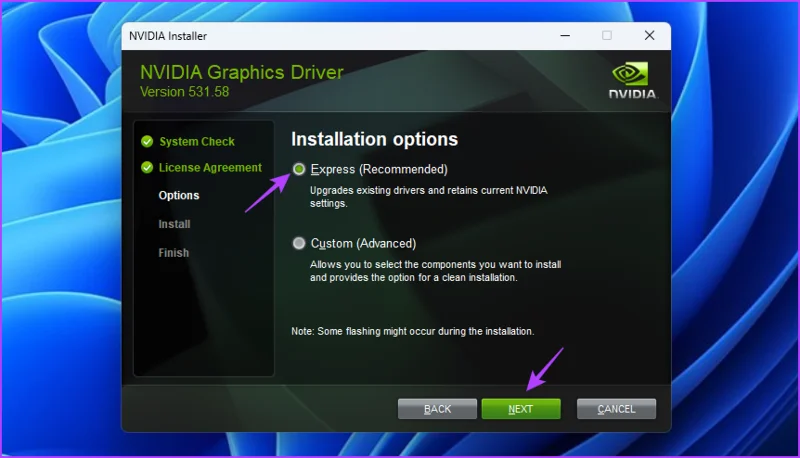The width and height of the screenshot is (800, 458).
Task: Click the disabled maximize window icon
Action: [607, 36]
